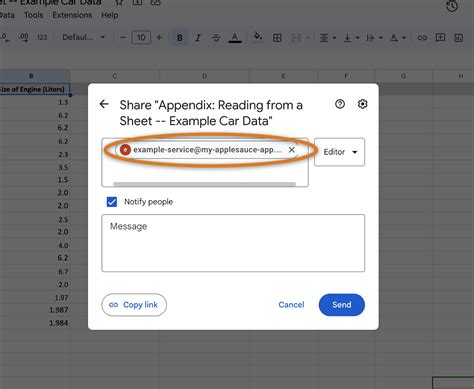
Task: Open share settings gear icon
Action: pyautogui.click(x=362, y=104)
